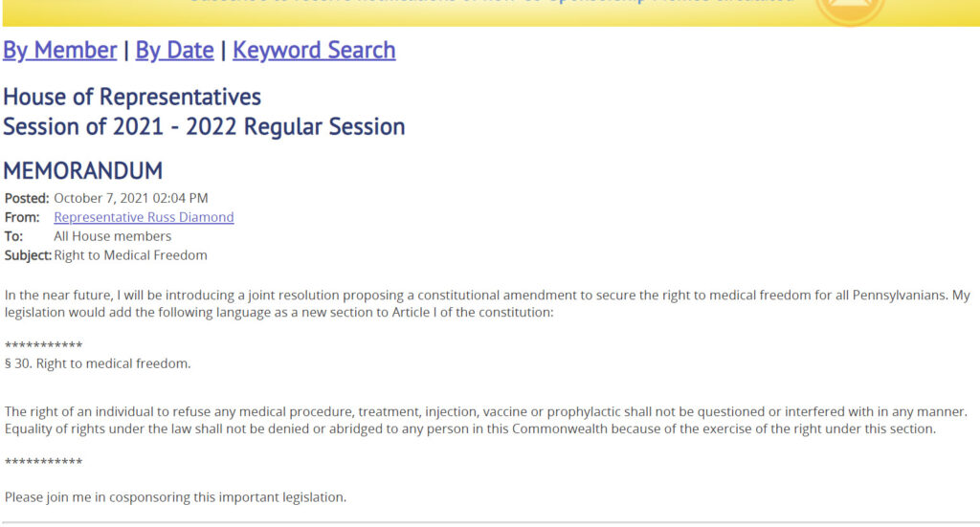This screenshot has width=980, height=527.
Task: Click the paragraph starting 'In the near future'
Action: pyautogui.click(x=487, y=303)
